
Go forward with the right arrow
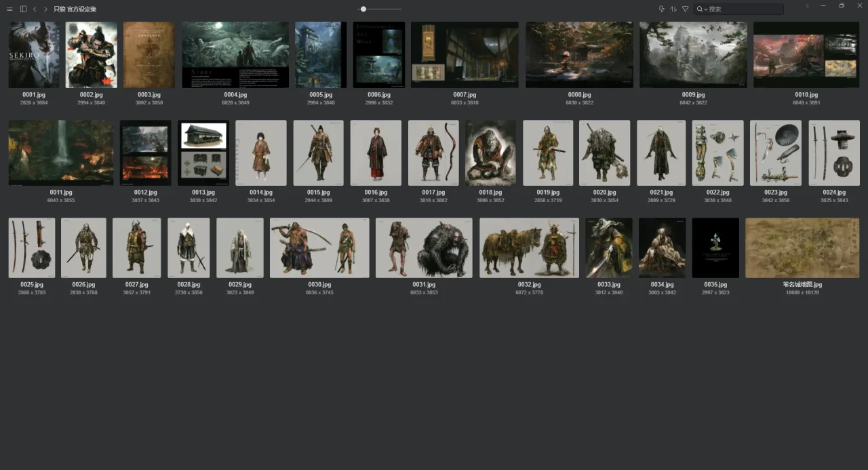[45, 9]
